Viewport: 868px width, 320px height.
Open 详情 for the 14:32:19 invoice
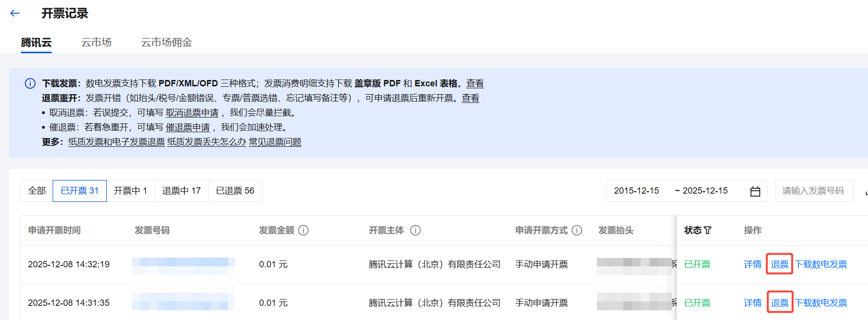pos(752,264)
